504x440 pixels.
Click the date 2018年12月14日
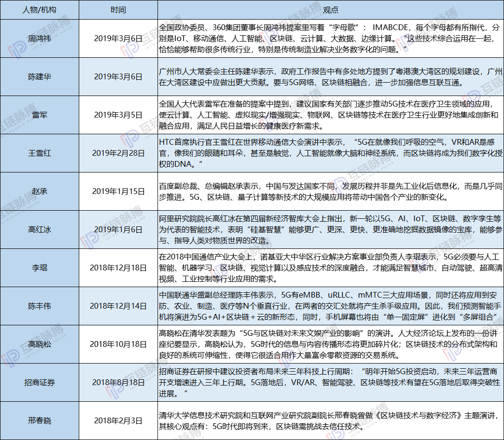tap(118, 306)
